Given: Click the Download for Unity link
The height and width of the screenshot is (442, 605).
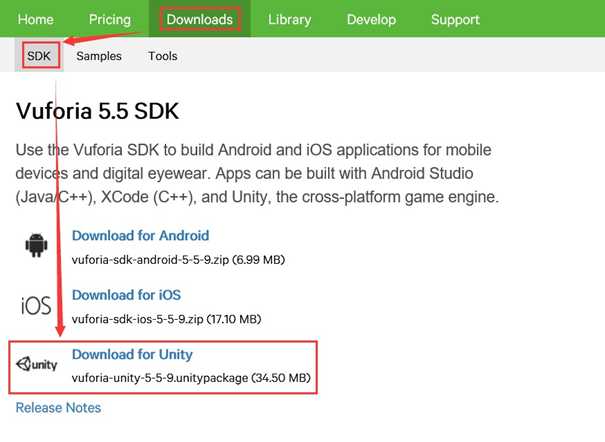Looking at the screenshot, I should 132,354.
